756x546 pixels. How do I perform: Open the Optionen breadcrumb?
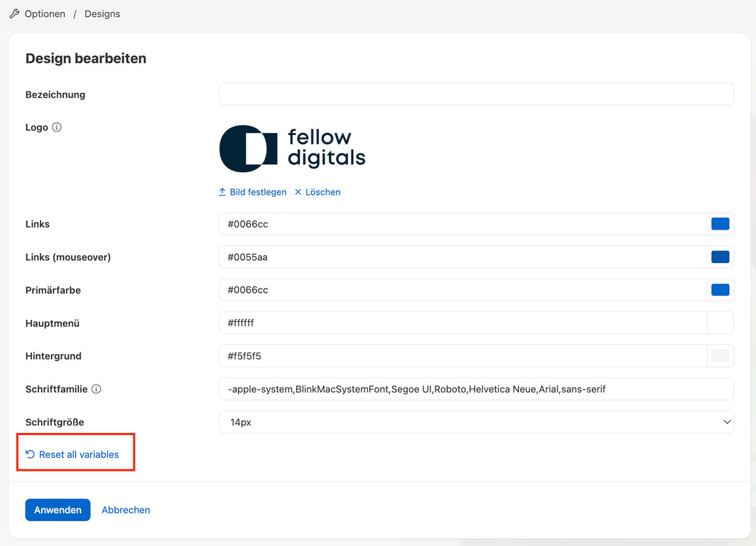[45, 14]
